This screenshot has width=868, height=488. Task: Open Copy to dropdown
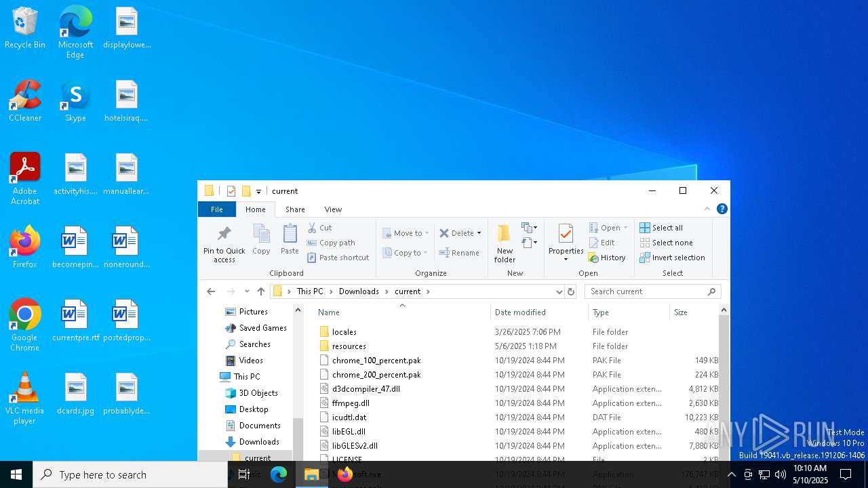pyautogui.click(x=406, y=253)
